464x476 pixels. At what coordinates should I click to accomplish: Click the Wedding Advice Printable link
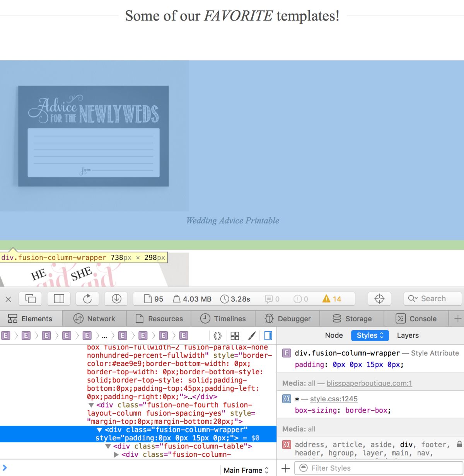coord(233,220)
